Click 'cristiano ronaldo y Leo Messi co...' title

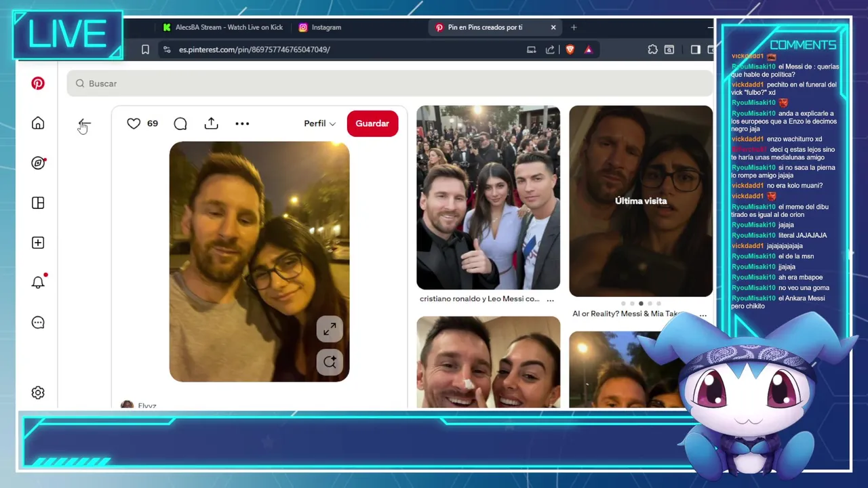pos(479,299)
